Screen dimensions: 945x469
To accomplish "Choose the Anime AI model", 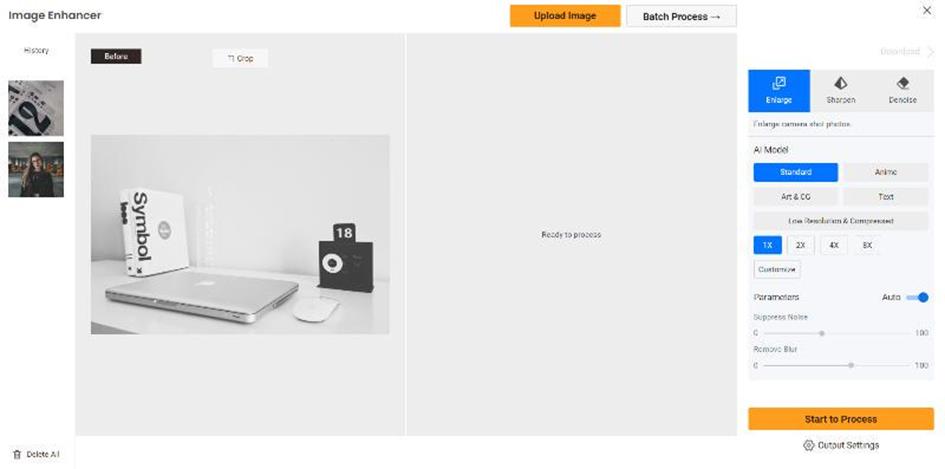I will click(885, 172).
